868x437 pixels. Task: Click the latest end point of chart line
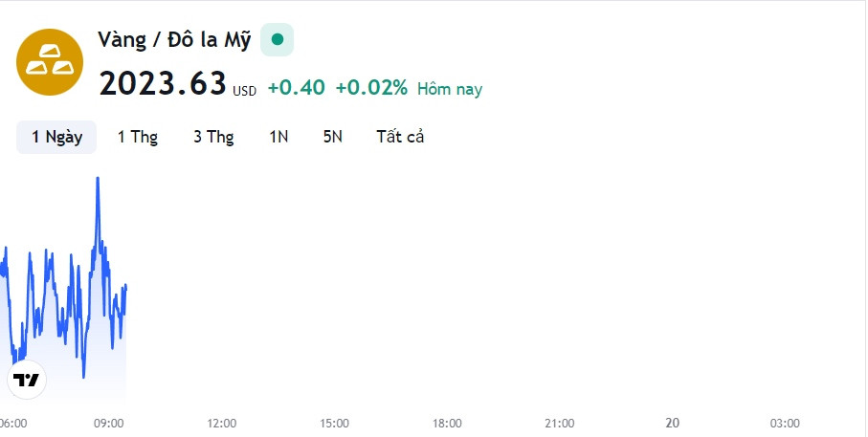[126, 287]
